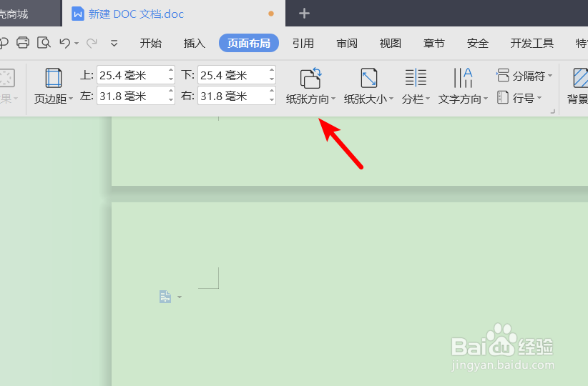Expand the quick access toolbar customize arrow
588x386 pixels.
click(x=114, y=44)
